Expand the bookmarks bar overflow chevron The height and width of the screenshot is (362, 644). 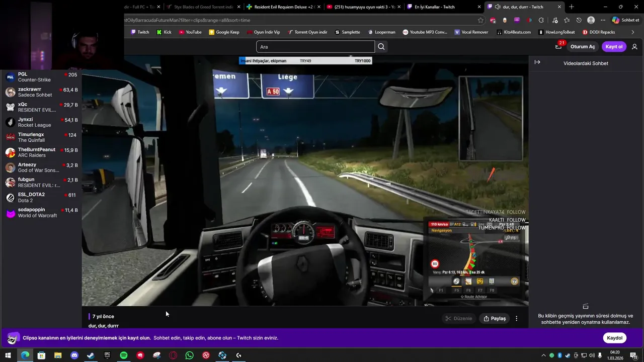click(x=633, y=32)
